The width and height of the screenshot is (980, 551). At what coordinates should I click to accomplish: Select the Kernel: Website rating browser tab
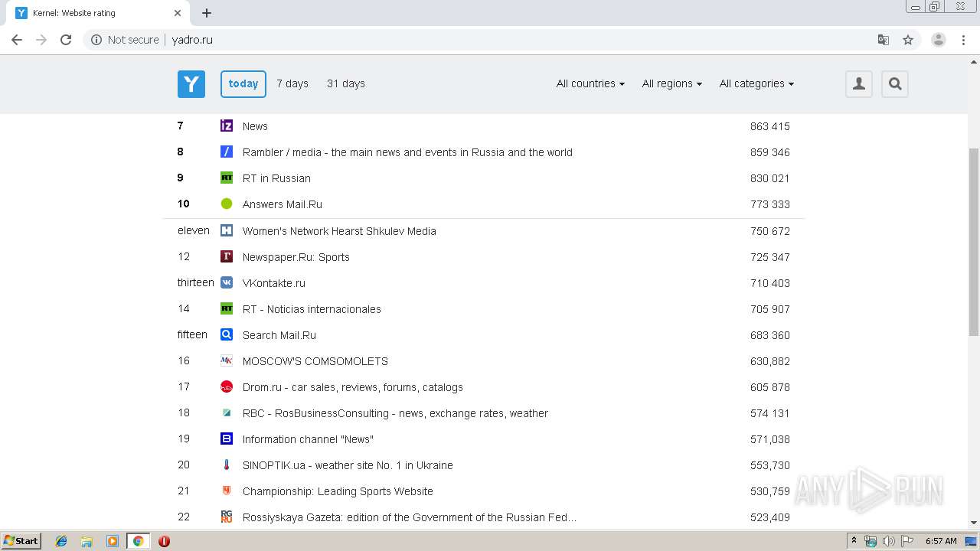[96, 13]
